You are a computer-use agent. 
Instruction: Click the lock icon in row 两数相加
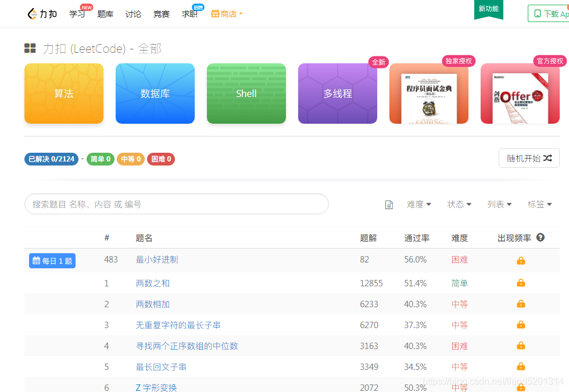pos(521,304)
